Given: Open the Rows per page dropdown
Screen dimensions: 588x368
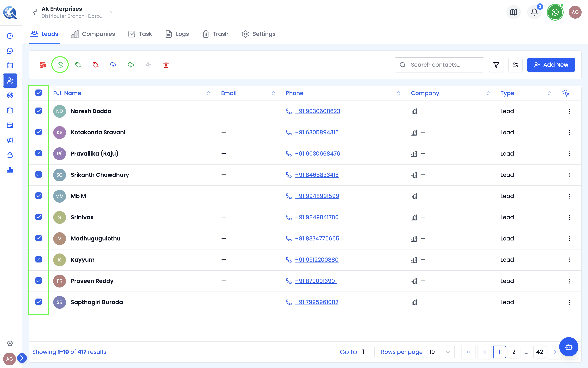Looking at the screenshot, I should point(440,352).
